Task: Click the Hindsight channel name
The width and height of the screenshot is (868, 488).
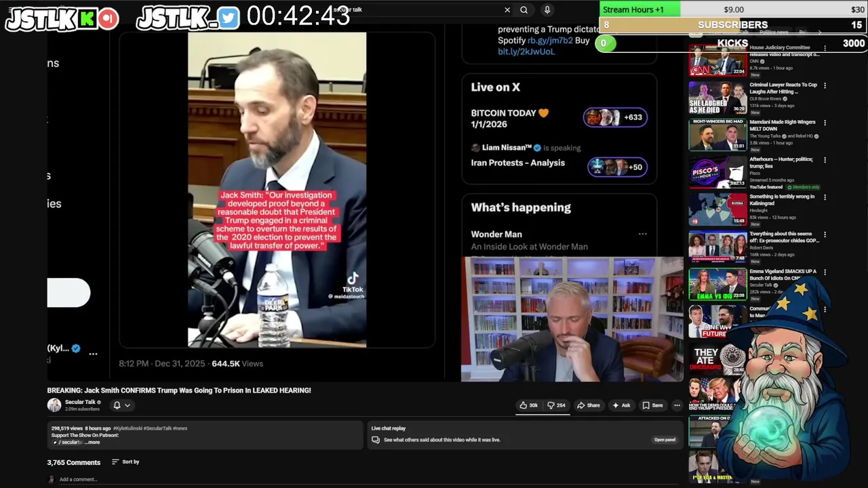Action: click(758, 211)
